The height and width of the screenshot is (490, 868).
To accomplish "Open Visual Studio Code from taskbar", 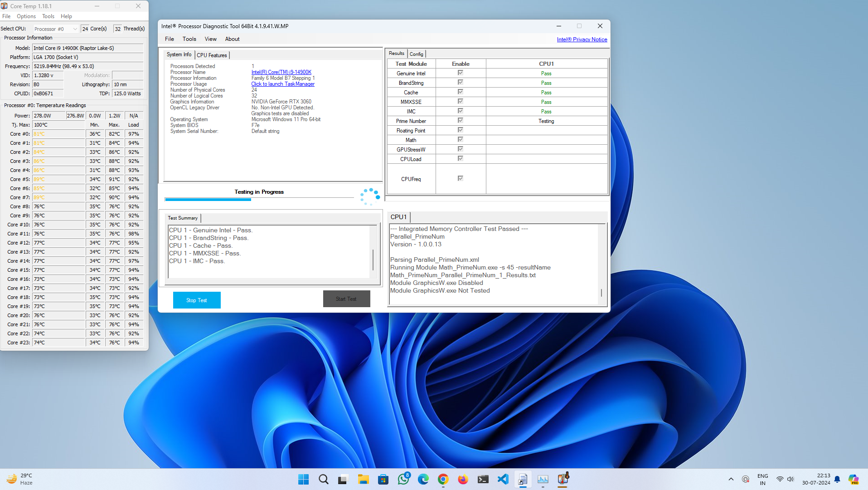I will click(x=503, y=479).
